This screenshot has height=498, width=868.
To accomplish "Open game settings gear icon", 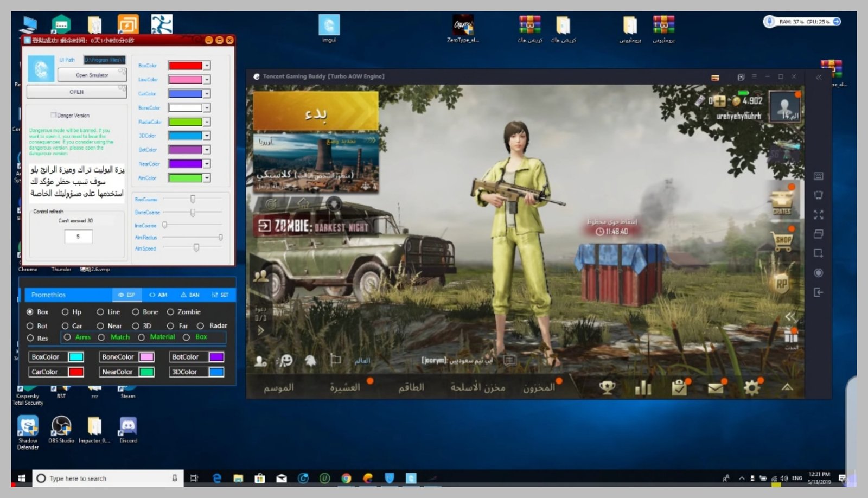I will click(751, 387).
